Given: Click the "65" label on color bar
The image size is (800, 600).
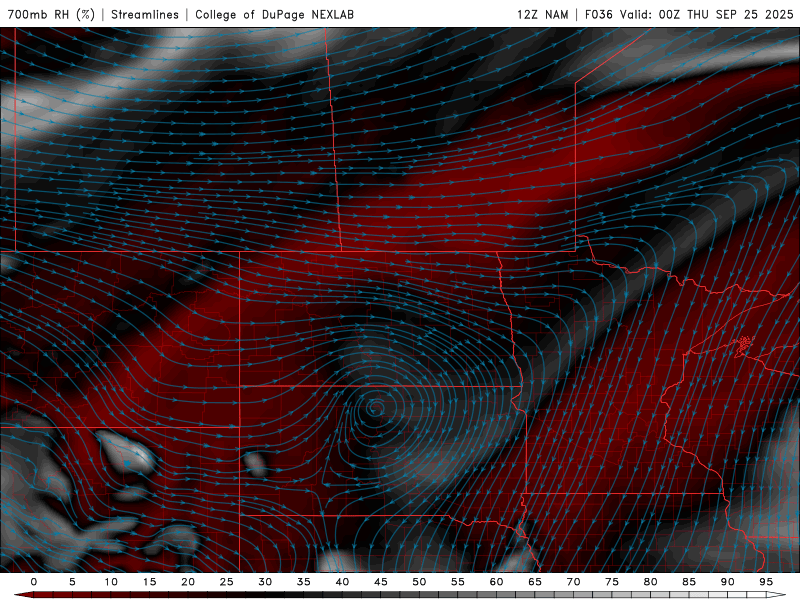Looking at the screenshot, I should click(x=535, y=582).
